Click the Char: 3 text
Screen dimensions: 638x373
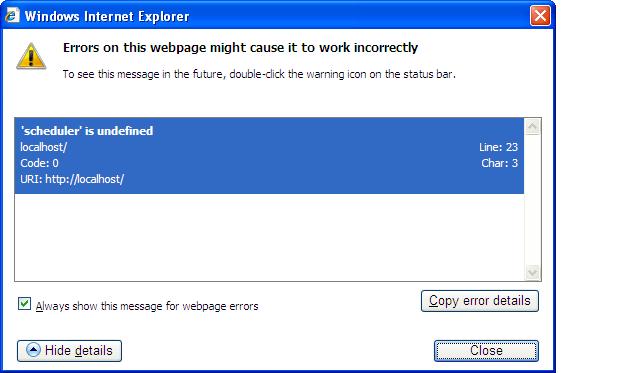point(499,163)
